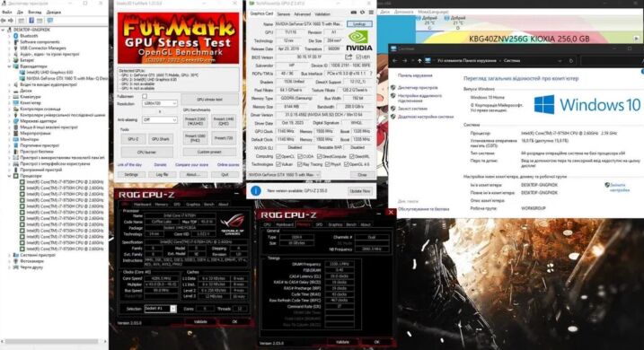Go forward in the System window
This screenshot has height=350, width=644.
click(404, 61)
